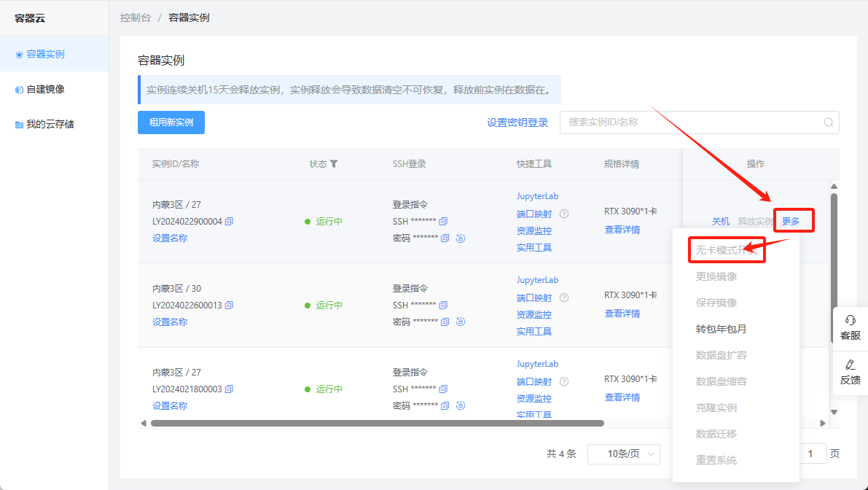Open the 更多 dropdown for first instance

(x=791, y=222)
